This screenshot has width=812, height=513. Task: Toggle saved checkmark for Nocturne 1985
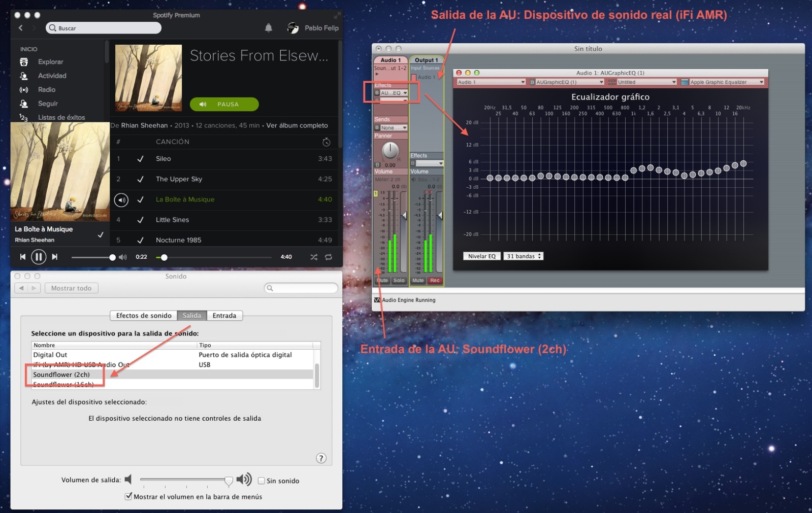140,240
